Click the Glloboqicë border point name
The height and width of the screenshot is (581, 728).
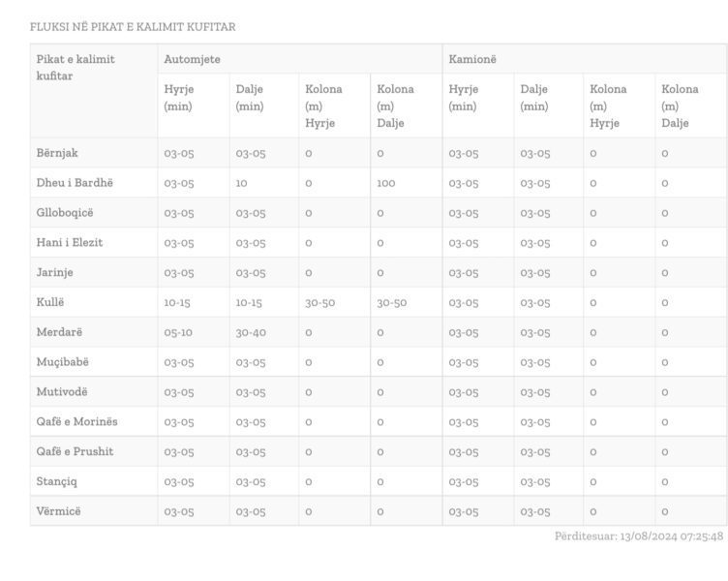coord(65,213)
